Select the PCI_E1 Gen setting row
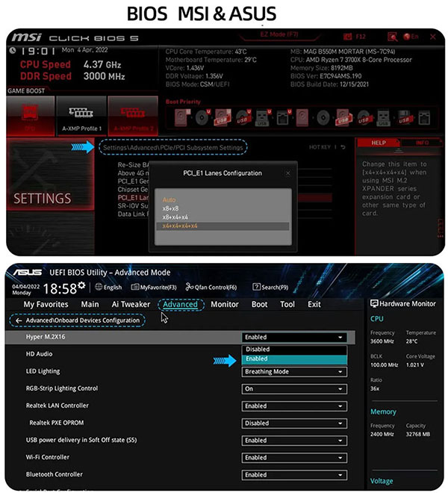448x493 pixels. [133, 181]
